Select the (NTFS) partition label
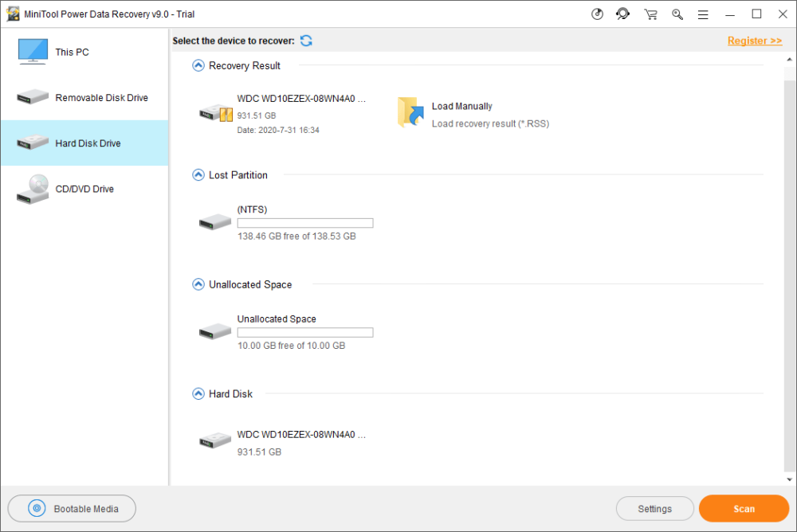Viewport: 797px width, 532px height. pyautogui.click(x=252, y=209)
